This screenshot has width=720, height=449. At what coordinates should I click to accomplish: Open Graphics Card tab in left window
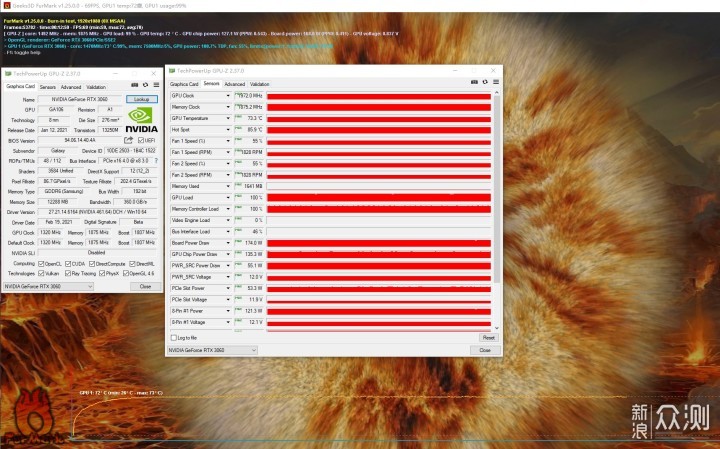20,86
